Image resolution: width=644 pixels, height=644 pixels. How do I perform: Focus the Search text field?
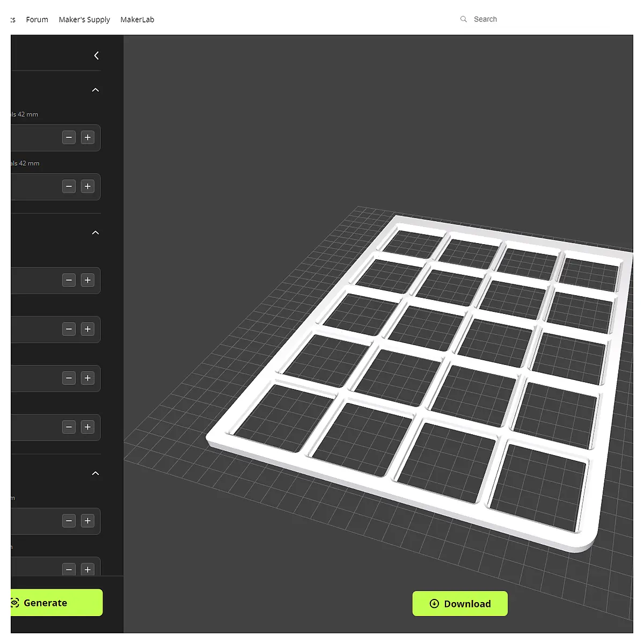pos(485,19)
